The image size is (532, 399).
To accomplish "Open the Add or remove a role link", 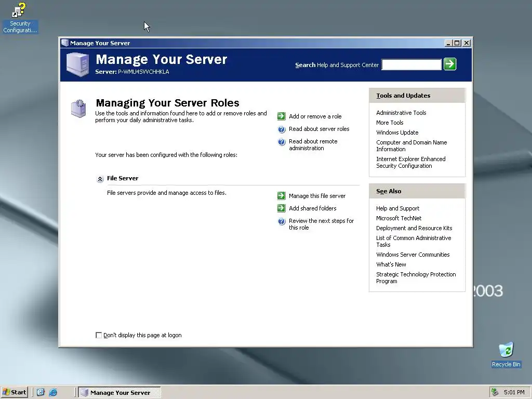I will 315,116.
